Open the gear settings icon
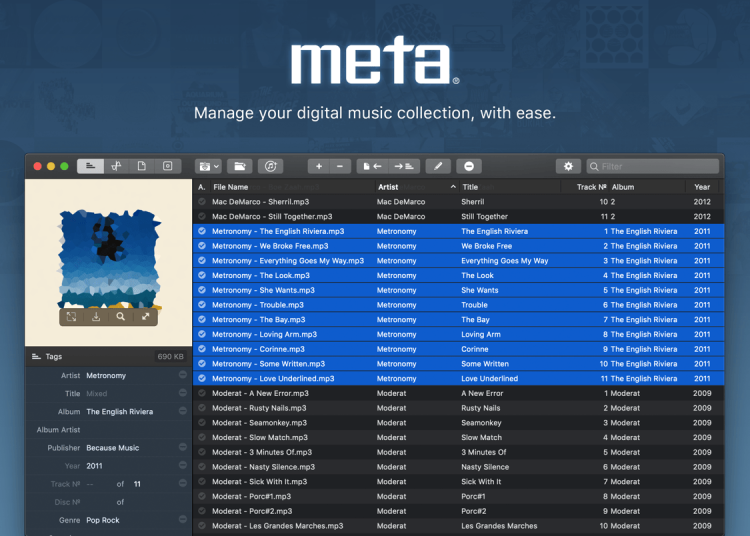Image resolution: width=750 pixels, height=536 pixels. 568,166
